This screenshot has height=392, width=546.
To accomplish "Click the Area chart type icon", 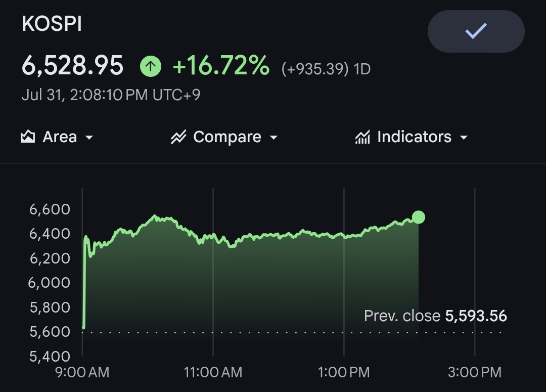I will coord(28,137).
